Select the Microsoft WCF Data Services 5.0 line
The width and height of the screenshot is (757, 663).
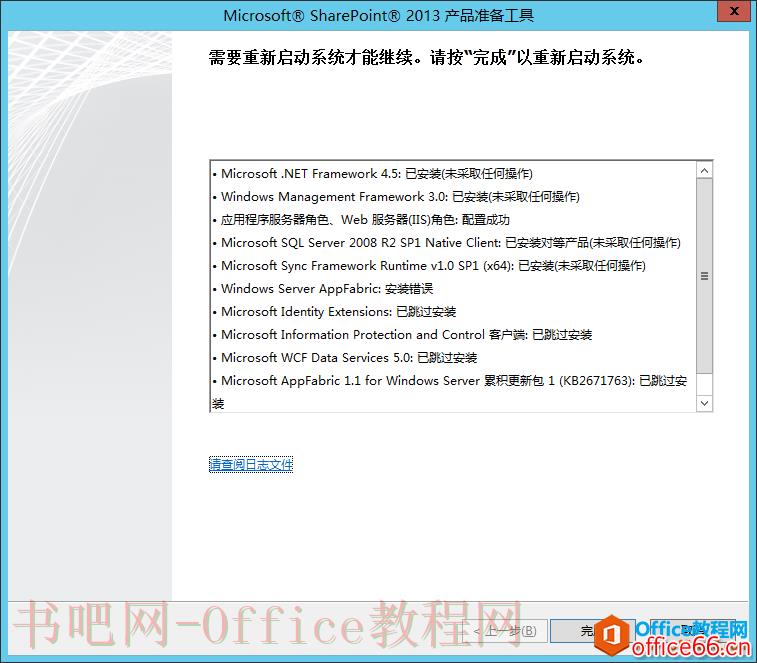[x=345, y=358]
